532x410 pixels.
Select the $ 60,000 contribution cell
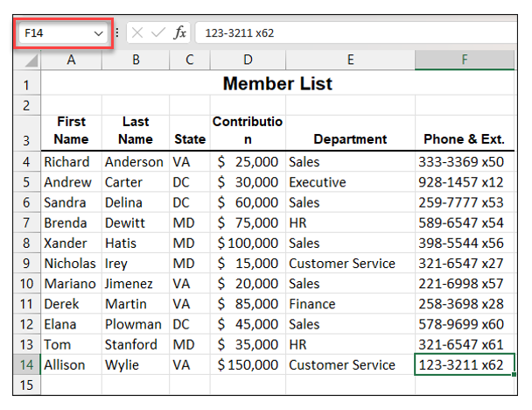(248, 202)
